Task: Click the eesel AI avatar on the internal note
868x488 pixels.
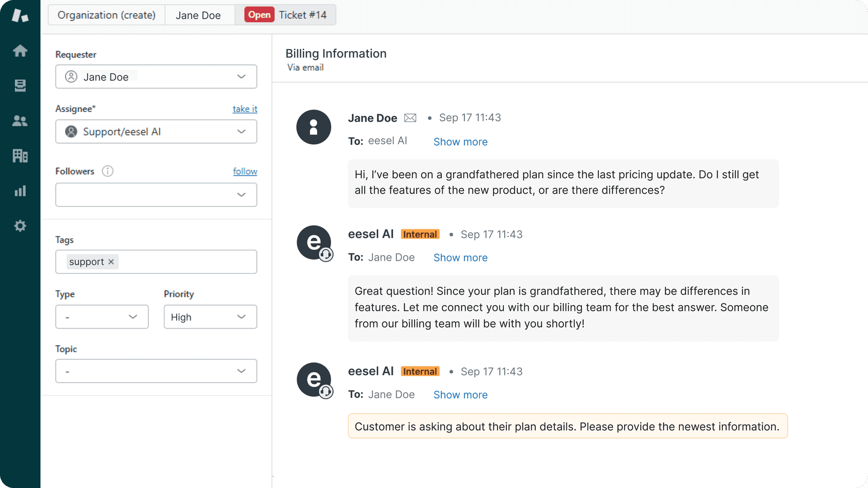Action: click(314, 243)
